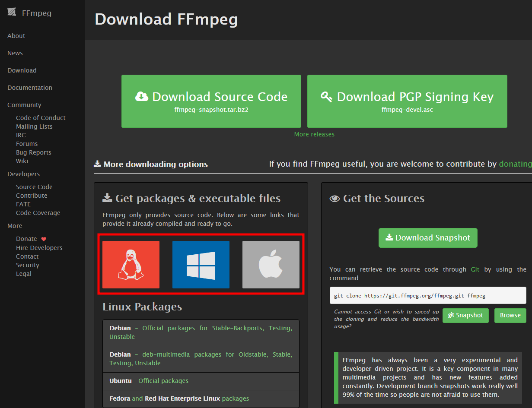Open Documentation in sidebar
This screenshot has width=532, height=408.
tap(30, 88)
